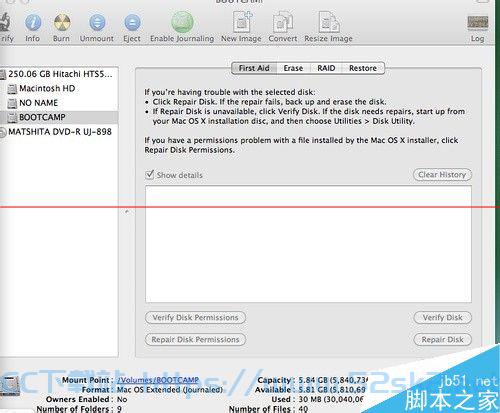
Task: Switch to the Erase tab
Action: 293,68
